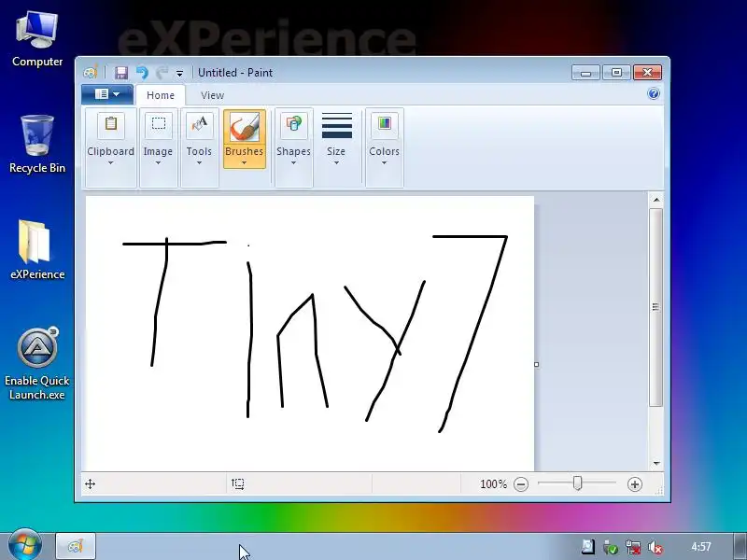
Task: Click the 4:57 taskbar clock
Action: pyautogui.click(x=701, y=547)
